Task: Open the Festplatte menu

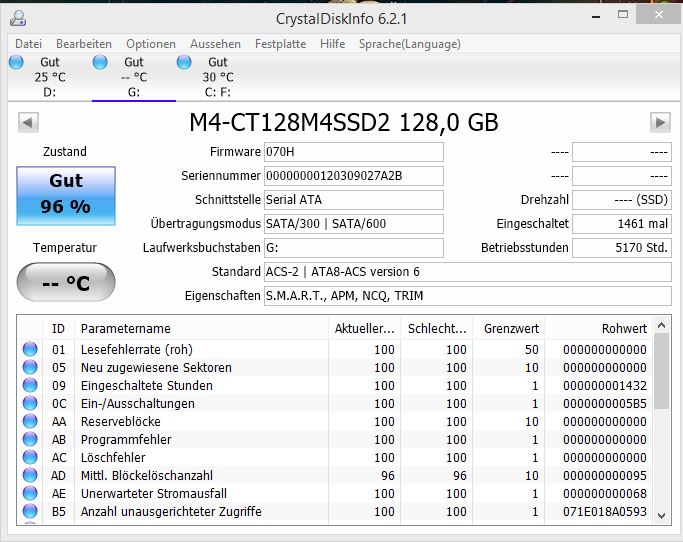Action: coord(280,44)
